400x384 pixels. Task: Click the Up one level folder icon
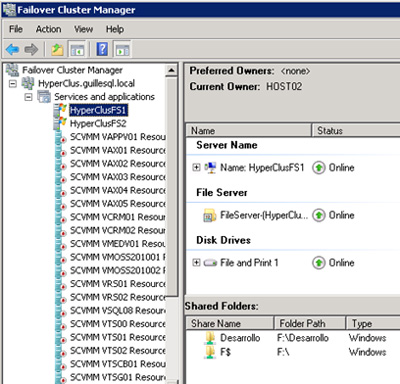(57, 50)
